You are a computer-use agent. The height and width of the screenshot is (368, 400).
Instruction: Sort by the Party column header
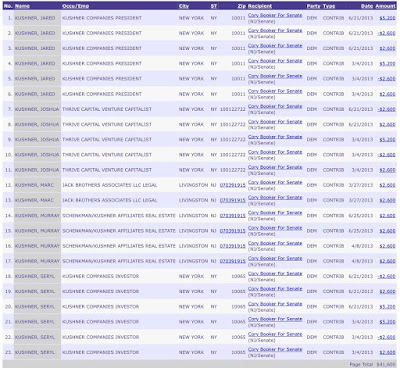click(x=313, y=6)
